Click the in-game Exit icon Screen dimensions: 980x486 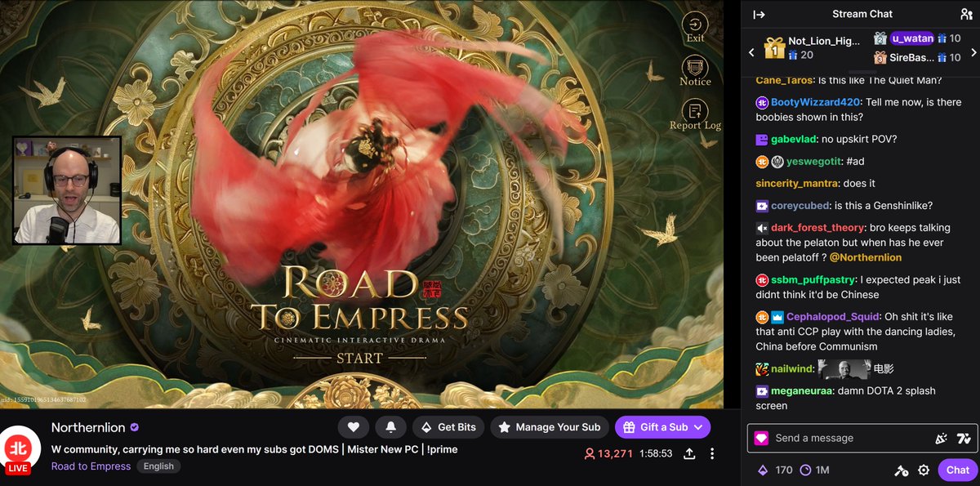click(x=695, y=27)
